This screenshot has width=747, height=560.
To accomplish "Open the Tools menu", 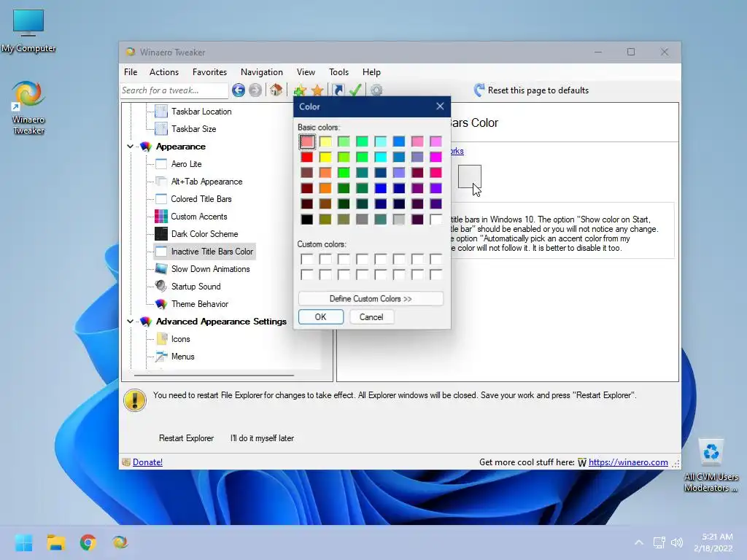I will [338, 72].
